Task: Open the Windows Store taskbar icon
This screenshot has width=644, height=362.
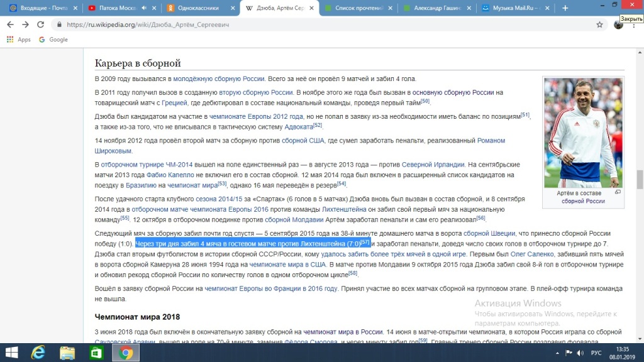Action: [96, 353]
